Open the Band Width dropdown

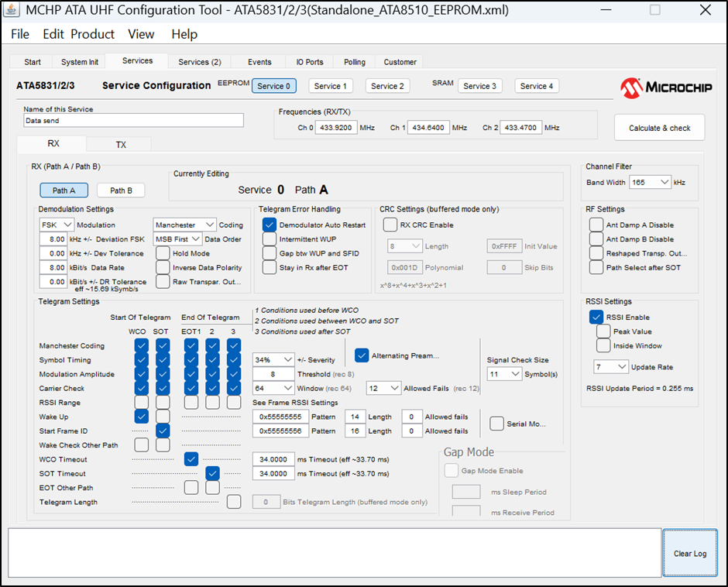coord(650,182)
